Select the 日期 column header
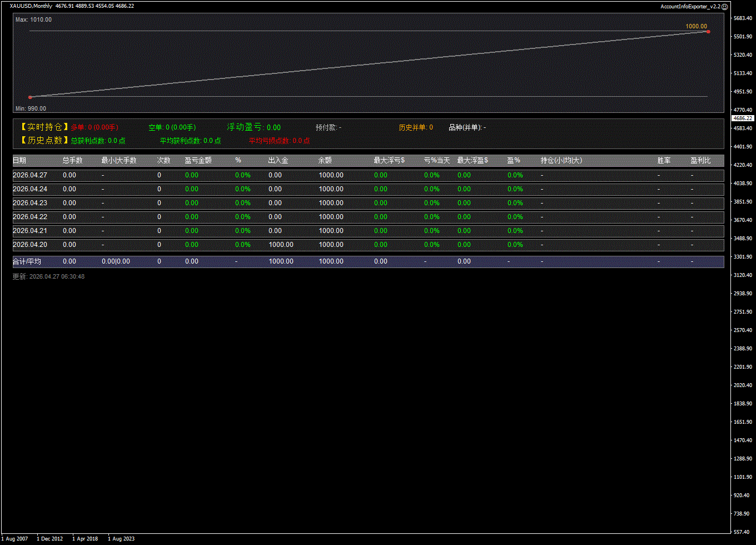The width and height of the screenshot is (756, 545). pyautogui.click(x=19, y=161)
